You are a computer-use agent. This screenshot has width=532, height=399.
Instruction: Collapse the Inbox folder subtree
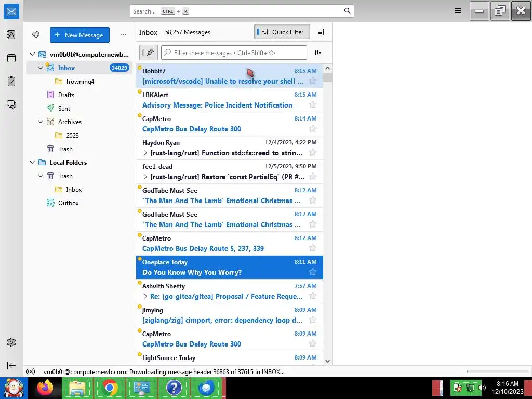[x=41, y=68]
